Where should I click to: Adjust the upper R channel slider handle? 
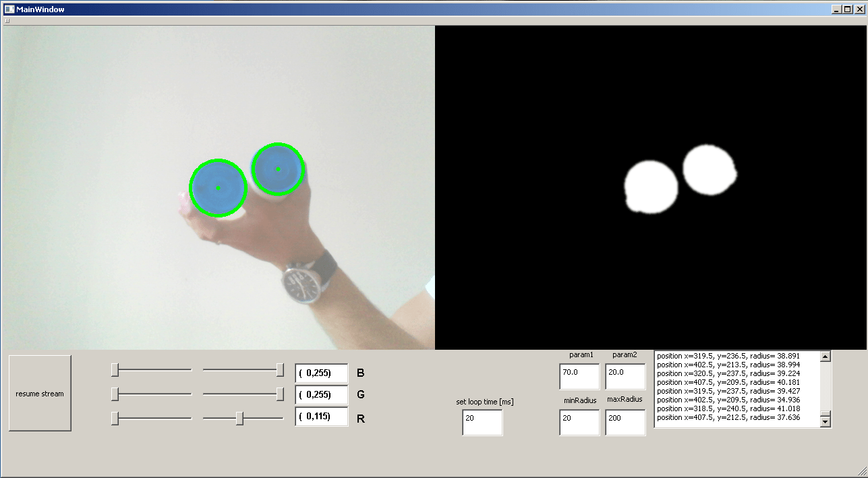tap(241, 418)
